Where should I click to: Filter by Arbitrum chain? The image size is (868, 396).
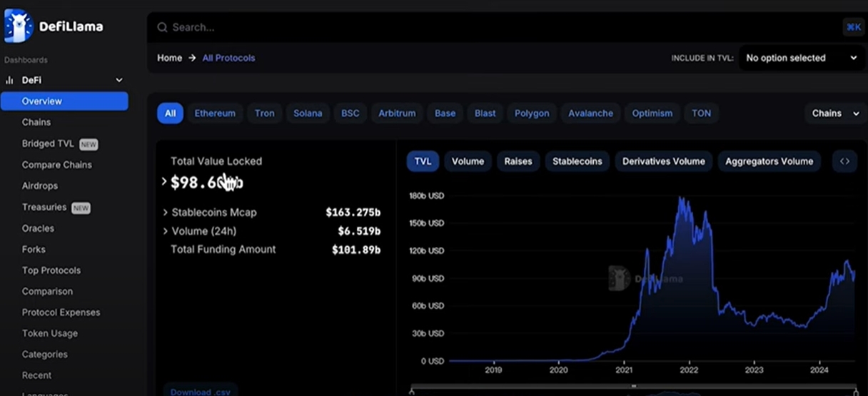[x=398, y=113]
